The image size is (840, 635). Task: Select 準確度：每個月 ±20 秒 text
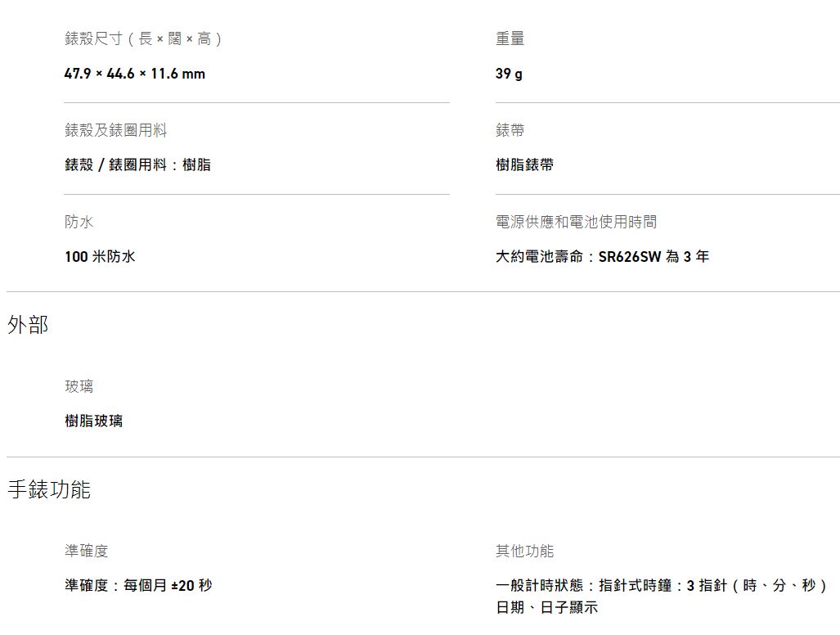click(138, 585)
